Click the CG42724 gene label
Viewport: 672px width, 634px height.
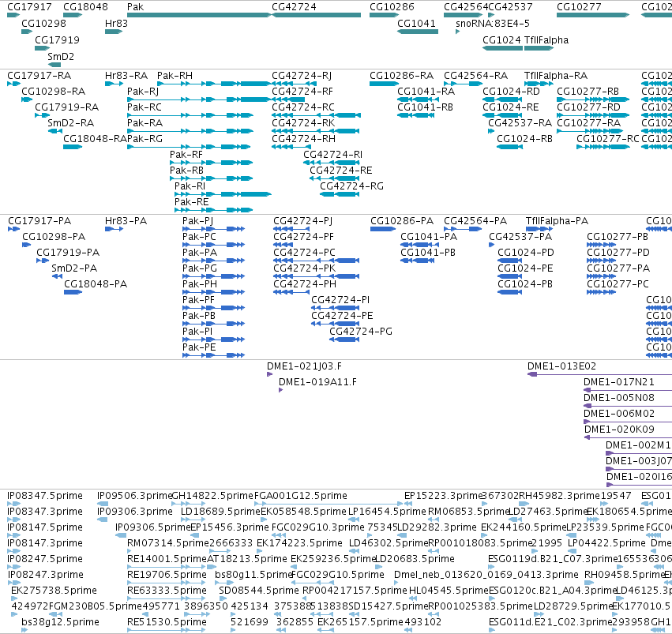pyautogui.click(x=294, y=7)
